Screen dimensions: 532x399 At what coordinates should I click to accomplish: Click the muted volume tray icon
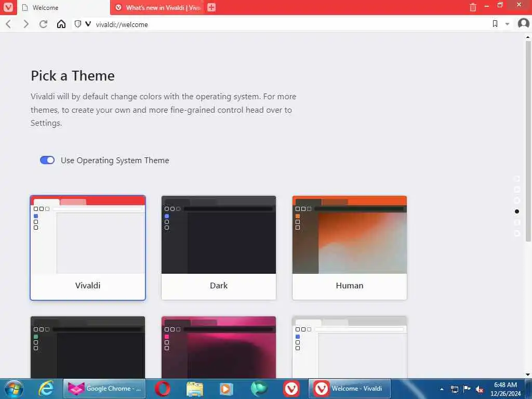(x=480, y=389)
